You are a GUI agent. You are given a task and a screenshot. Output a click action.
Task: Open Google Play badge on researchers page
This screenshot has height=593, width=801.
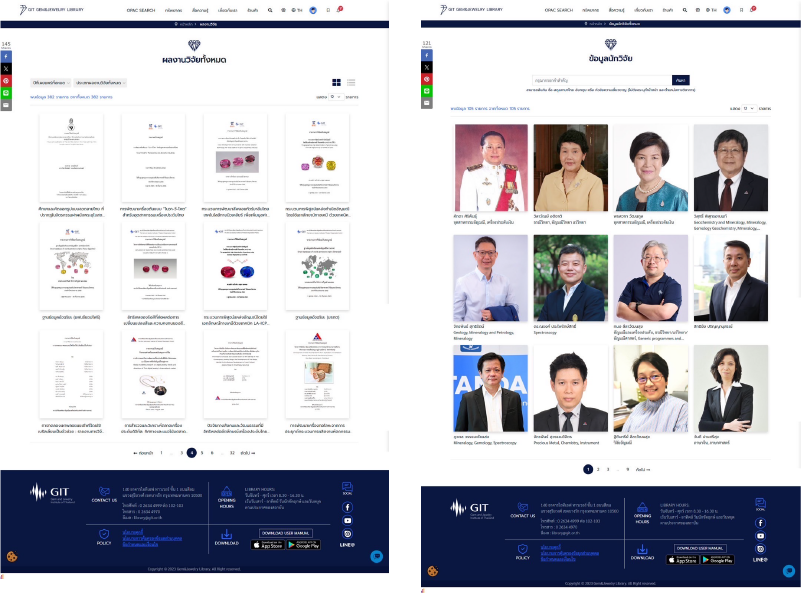718,560
